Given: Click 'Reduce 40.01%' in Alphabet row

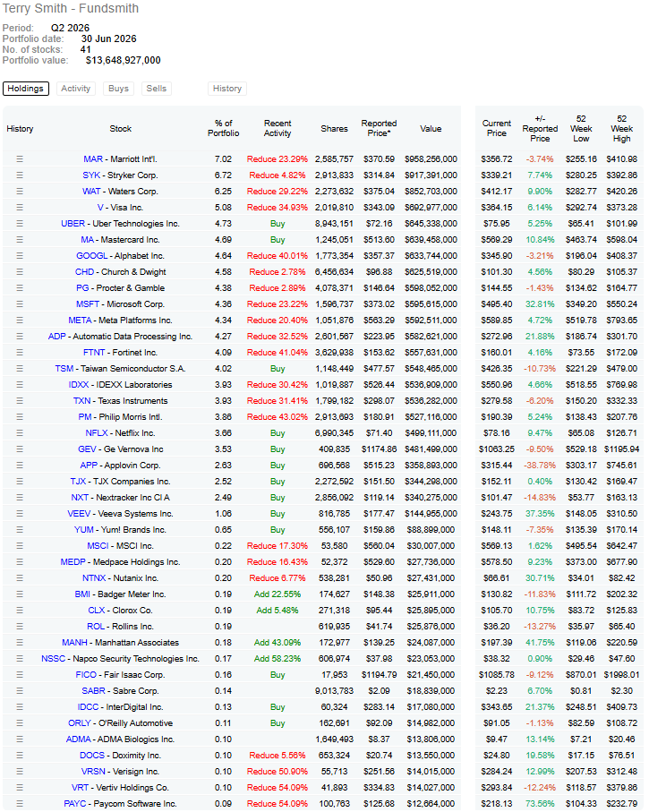Looking at the screenshot, I should (x=278, y=255).
